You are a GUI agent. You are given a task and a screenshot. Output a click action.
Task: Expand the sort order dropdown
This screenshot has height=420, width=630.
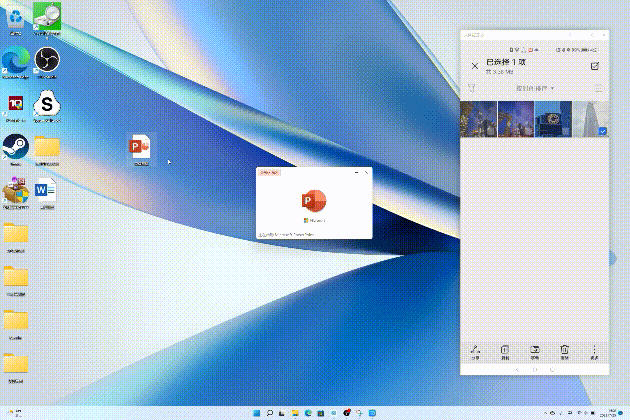click(535, 88)
